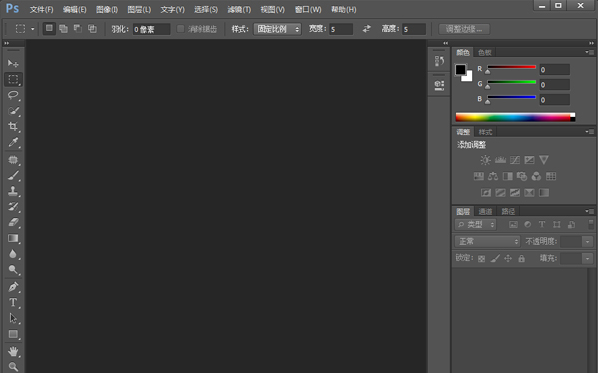
Task: Select the Crop tool
Action: 13,126
